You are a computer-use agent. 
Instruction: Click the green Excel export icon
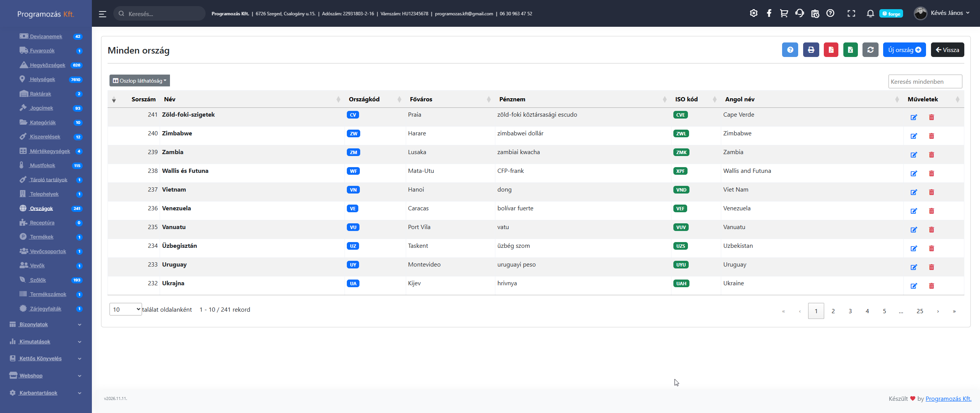click(x=850, y=50)
